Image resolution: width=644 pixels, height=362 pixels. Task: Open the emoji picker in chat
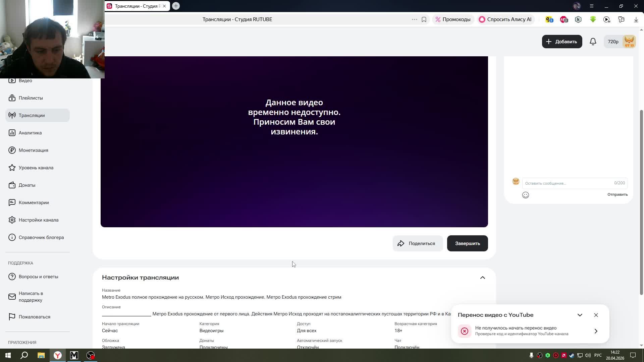pyautogui.click(x=525, y=195)
